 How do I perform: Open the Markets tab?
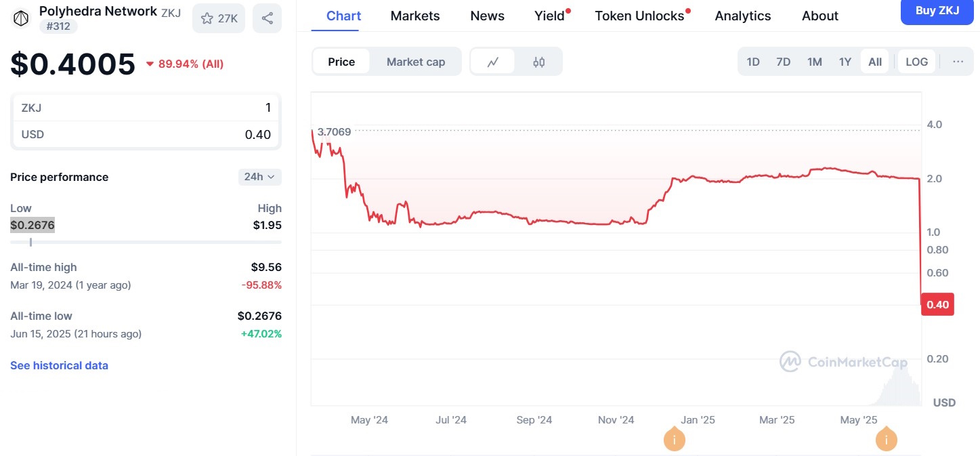(x=415, y=16)
